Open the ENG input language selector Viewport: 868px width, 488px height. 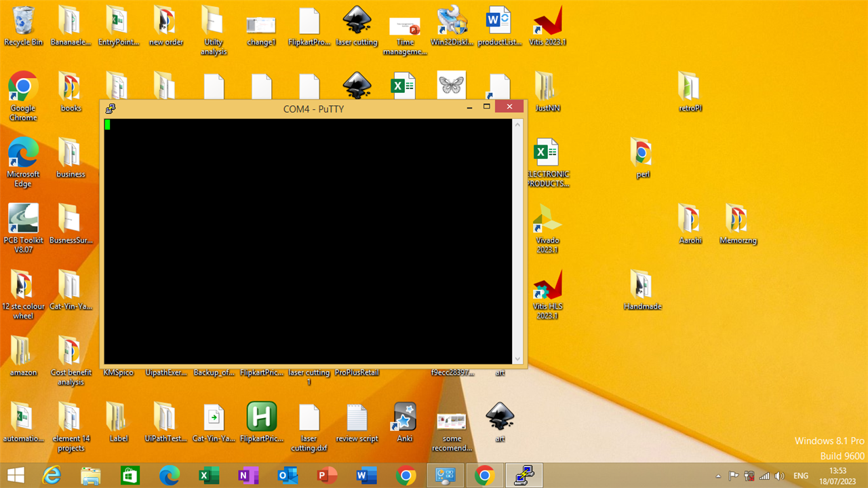point(801,476)
